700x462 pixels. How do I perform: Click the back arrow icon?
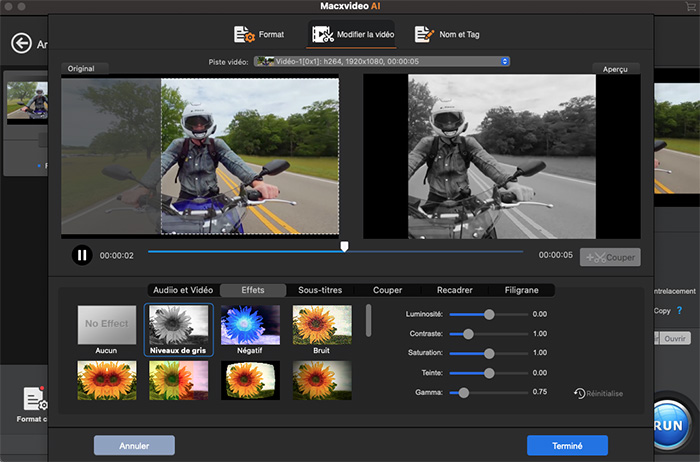21,43
